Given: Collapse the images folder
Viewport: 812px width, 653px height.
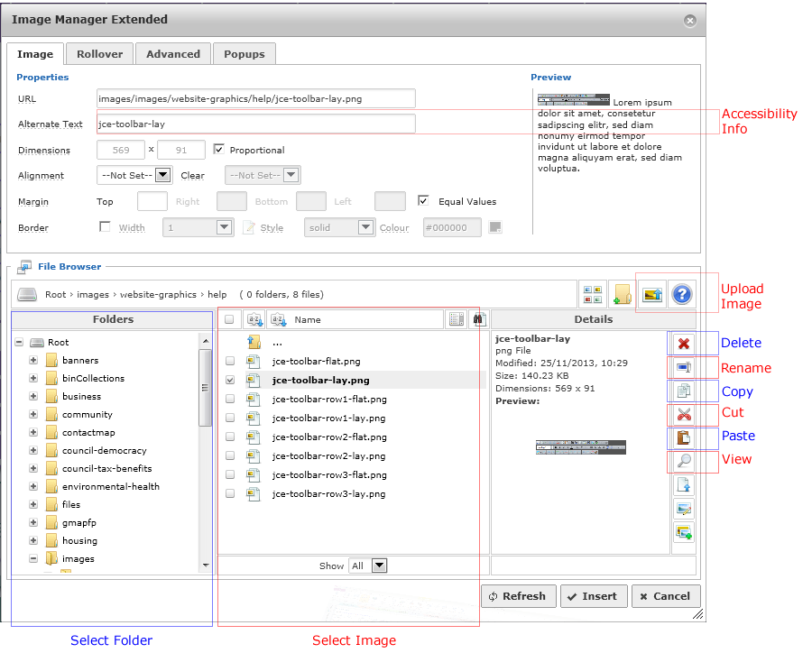Looking at the screenshot, I should [33, 558].
